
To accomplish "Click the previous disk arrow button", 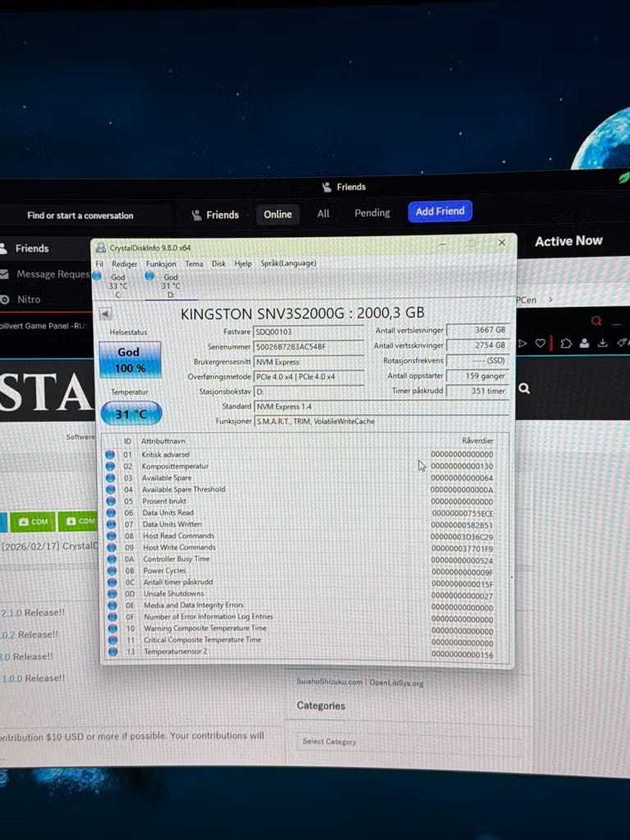I will 106,314.
